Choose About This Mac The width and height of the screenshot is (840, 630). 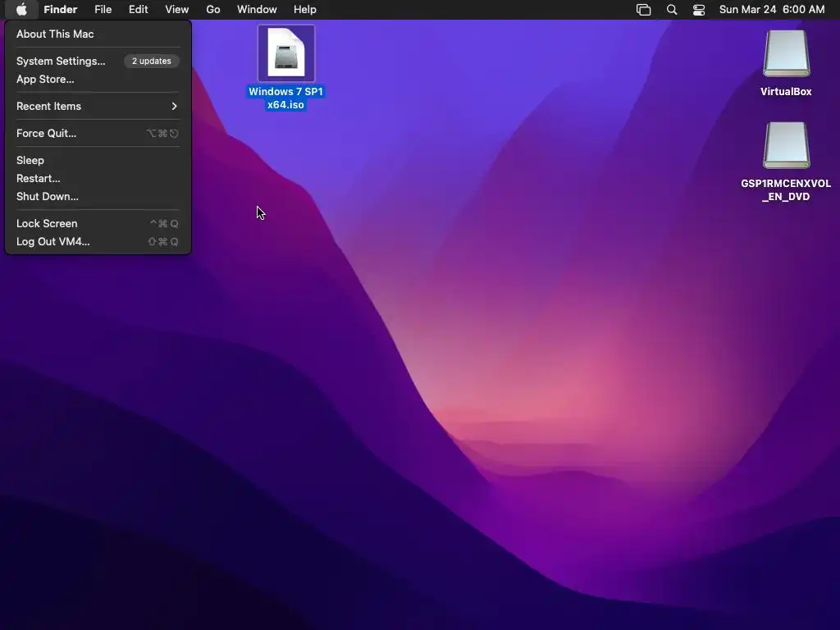(x=98, y=34)
